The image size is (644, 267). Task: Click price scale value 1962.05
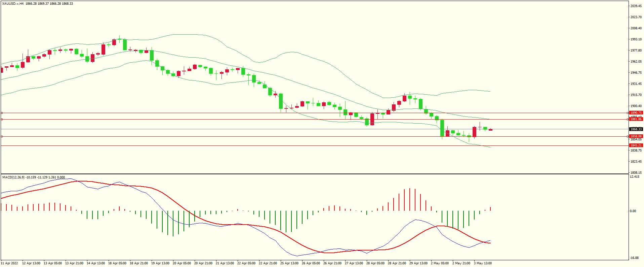[636, 62]
